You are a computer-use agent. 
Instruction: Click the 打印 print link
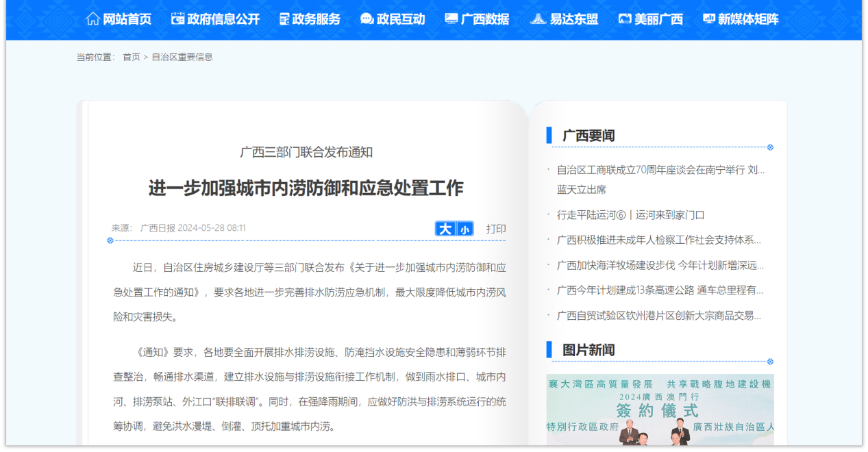click(496, 229)
